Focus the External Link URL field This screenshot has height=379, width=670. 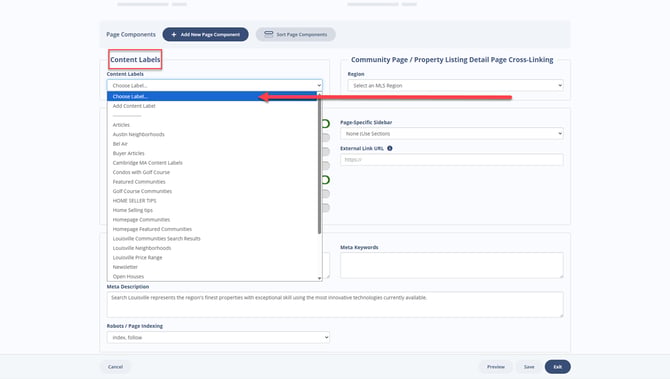pyautogui.click(x=452, y=160)
